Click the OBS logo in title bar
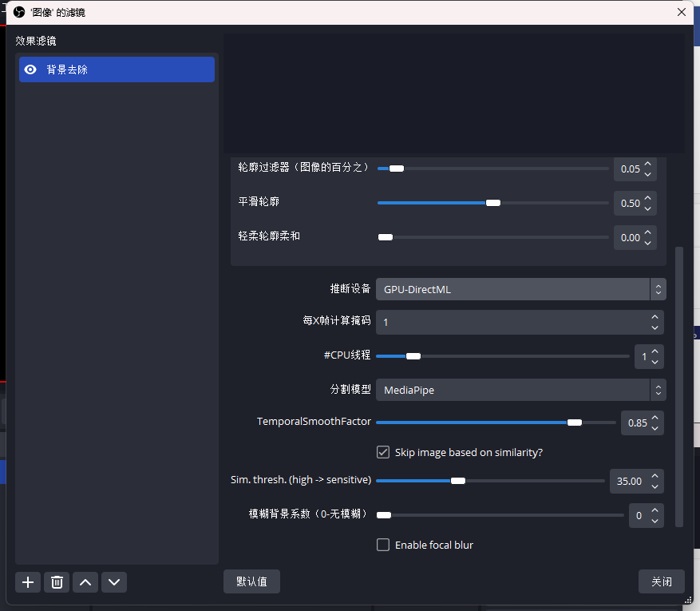Image resolution: width=700 pixels, height=611 pixels. (x=19, y=12)
